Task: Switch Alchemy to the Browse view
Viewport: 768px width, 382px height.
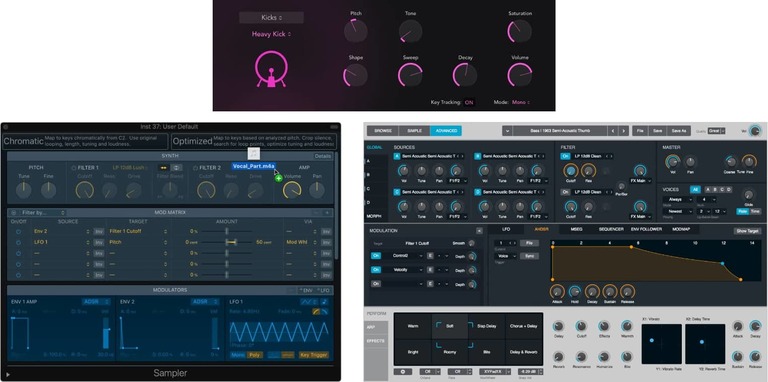Action: point(383,131)
